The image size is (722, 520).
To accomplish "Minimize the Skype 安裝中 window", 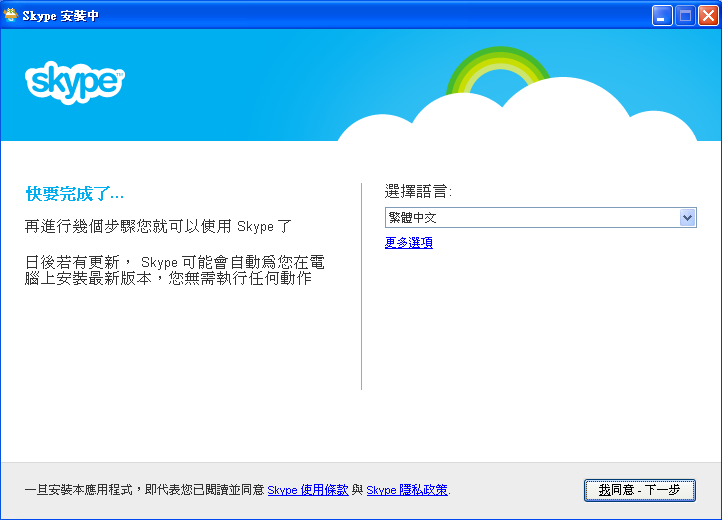I will [x=662, y=16].
